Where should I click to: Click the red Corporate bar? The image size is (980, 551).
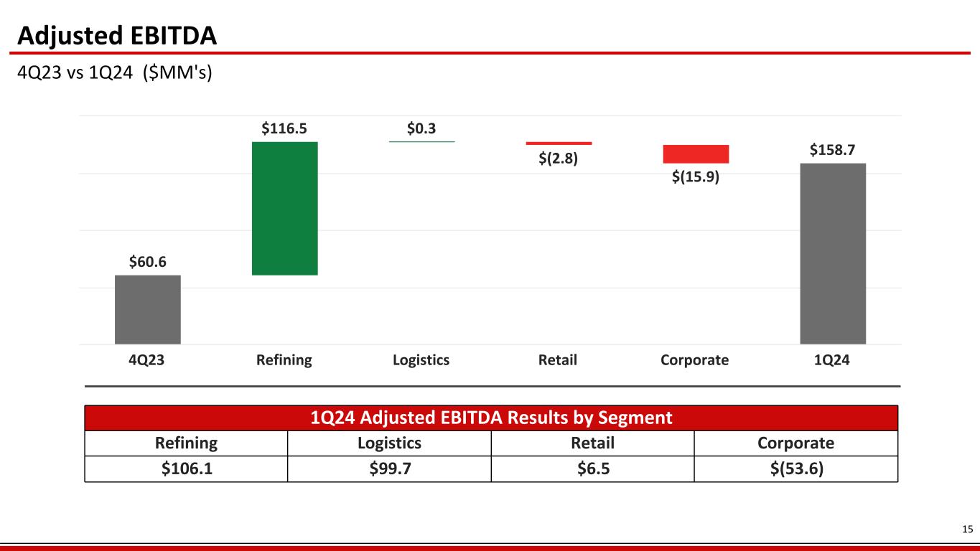[x=695, y=154]
